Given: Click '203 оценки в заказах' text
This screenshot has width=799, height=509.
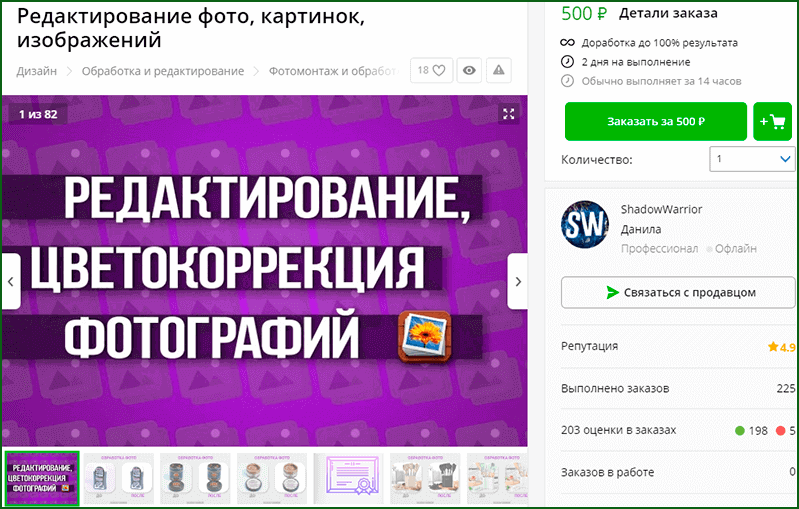Looking at the screenshot, I should [619, 431].
